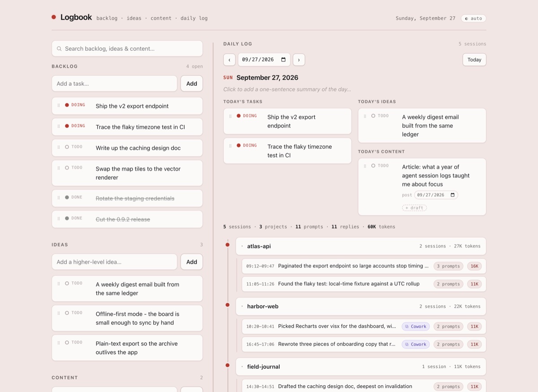Click Add next to the task input
This screenshot has height=392, width=538.
(191, 83)
